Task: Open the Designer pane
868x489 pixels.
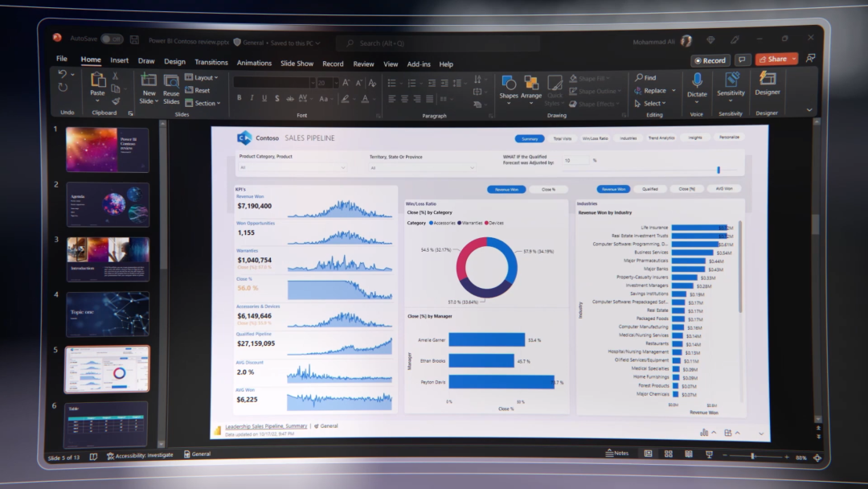Action: [x=768, y=84]
